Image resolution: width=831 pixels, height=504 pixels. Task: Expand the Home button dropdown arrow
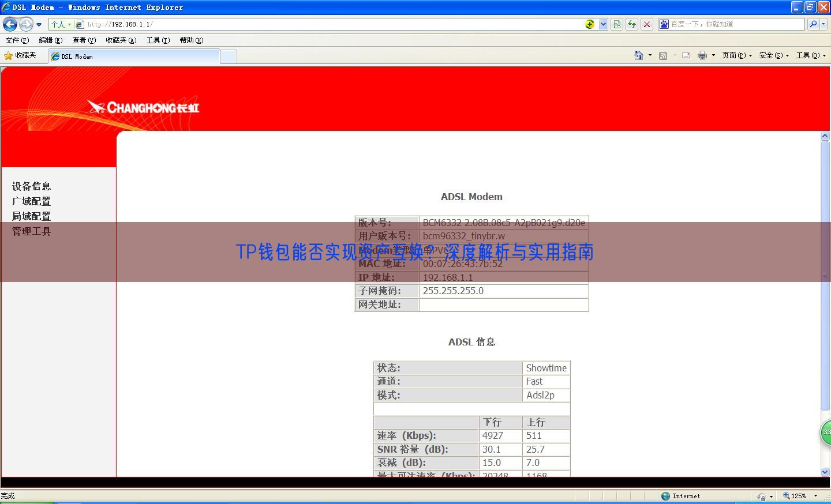pyautogui.click(x=650, y=55)
